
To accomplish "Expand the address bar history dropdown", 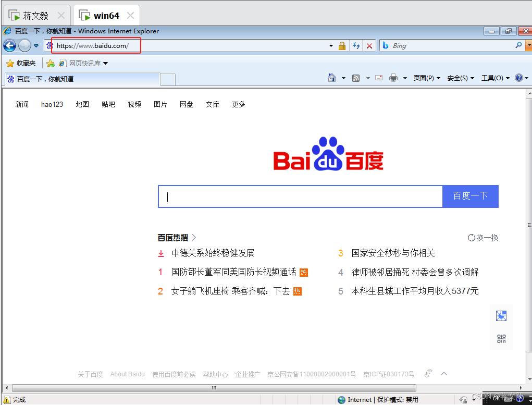I will 331,46.
